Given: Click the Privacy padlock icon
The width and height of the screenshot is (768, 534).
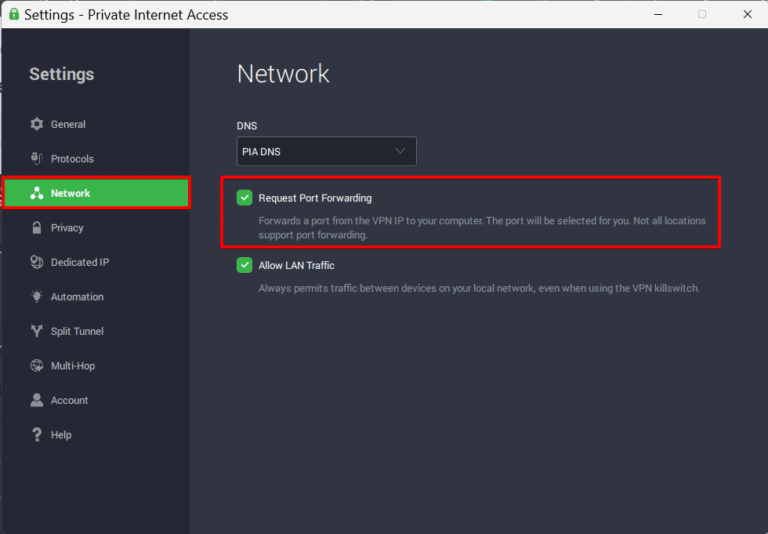Looking at the screenshot, I should 37,228.
